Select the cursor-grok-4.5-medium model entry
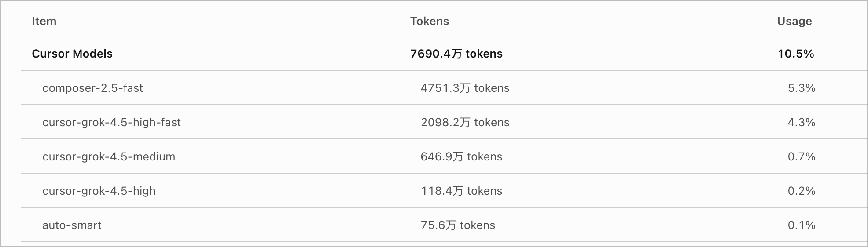868x247 pixels. point(109,156)
